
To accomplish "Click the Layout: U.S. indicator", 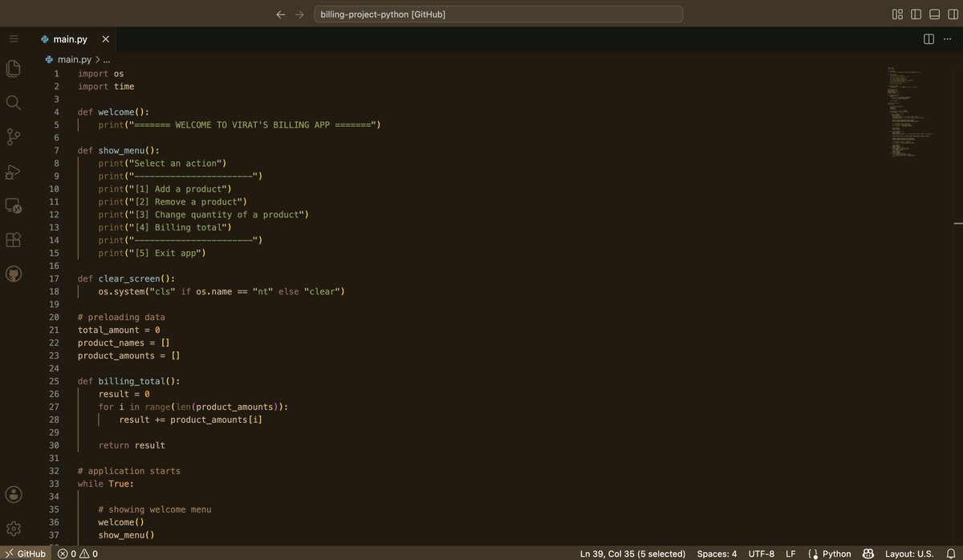I will click(x=909, y=554).
